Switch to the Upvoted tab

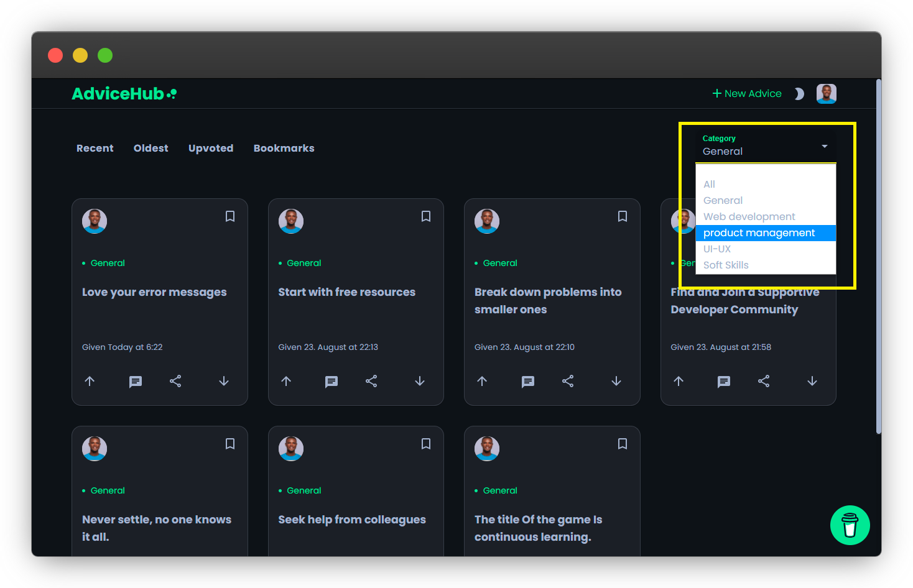pyautogui.click(x=211, y=148)
